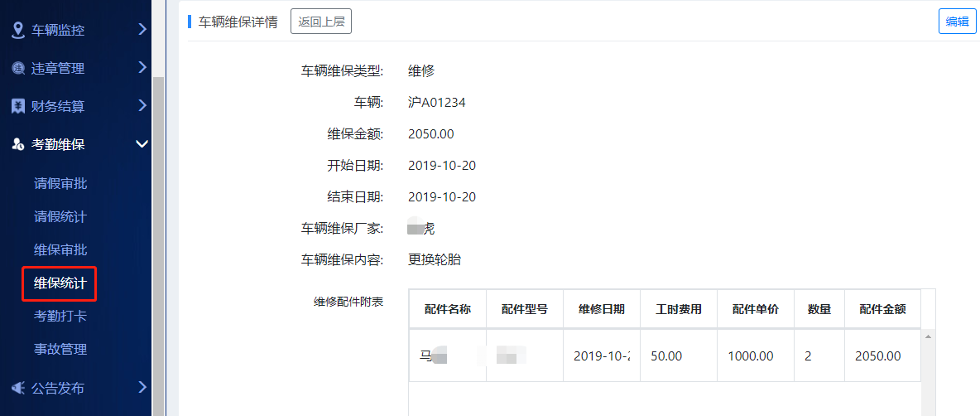The height and width of the screenshot is (416, 980).
Task: Click the financial settlement icon
Action: point(17,106)
